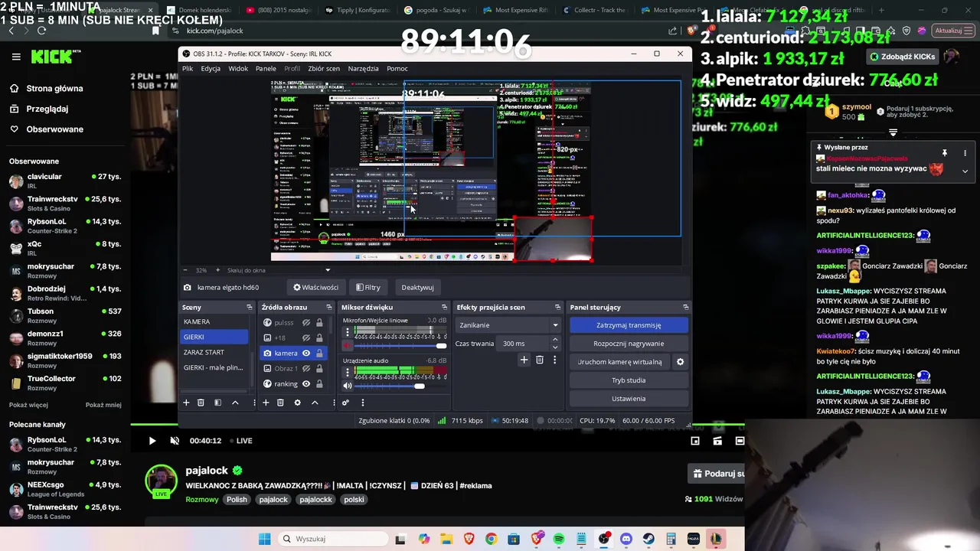
Task: Toggle lock on kamera source
Action: (319, 353)
